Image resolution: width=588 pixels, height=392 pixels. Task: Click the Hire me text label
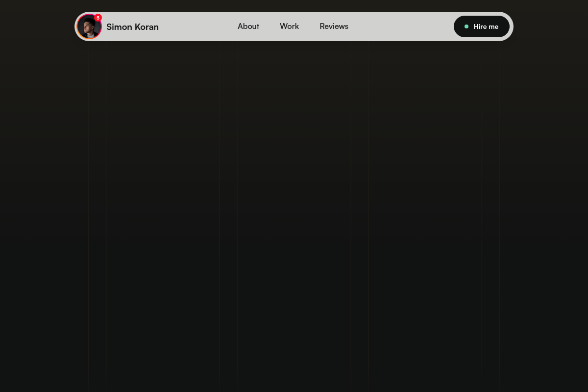tap(486, 26)
